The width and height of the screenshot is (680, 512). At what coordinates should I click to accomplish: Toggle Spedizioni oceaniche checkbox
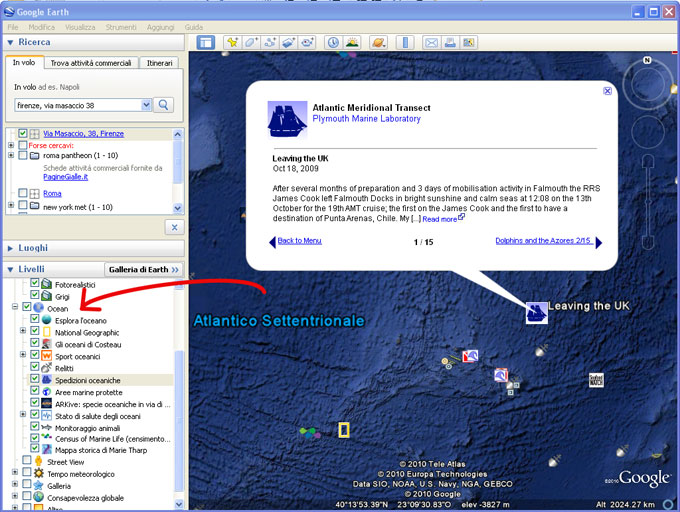coord(35,378)
